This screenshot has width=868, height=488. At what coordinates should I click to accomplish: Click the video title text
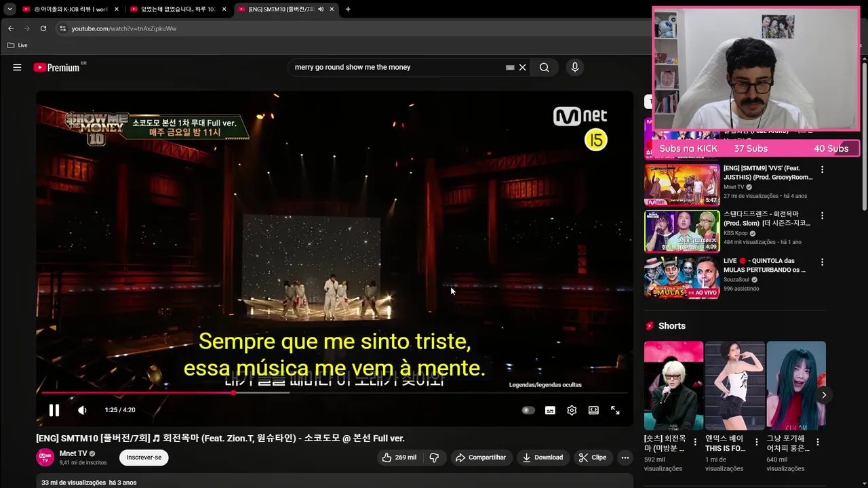tap(220, 439)
